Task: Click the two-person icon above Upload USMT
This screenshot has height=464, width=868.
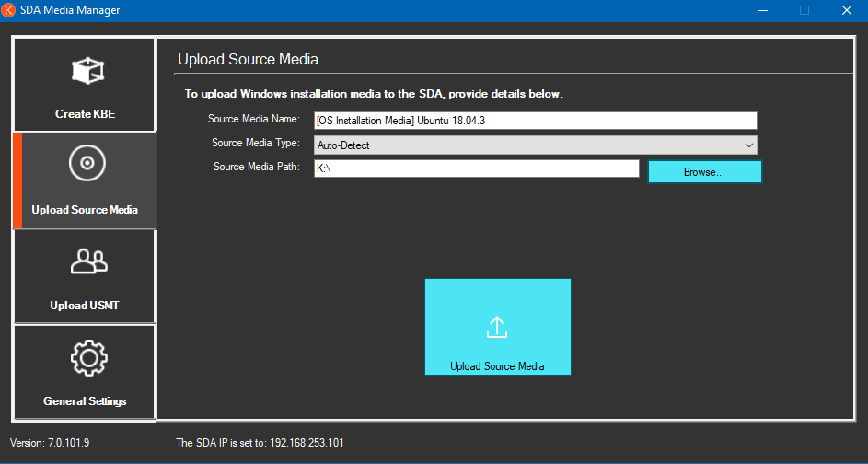Action: (88, 261)
